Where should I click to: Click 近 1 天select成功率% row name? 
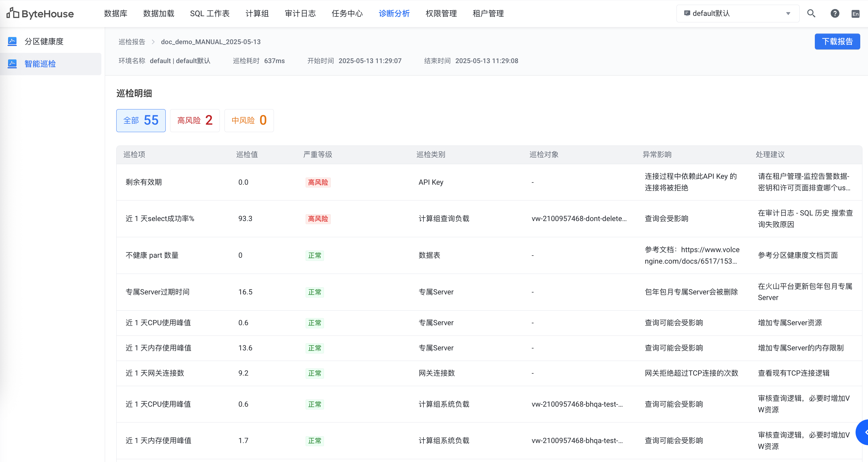pyautogui.click(x=160, y=219)
